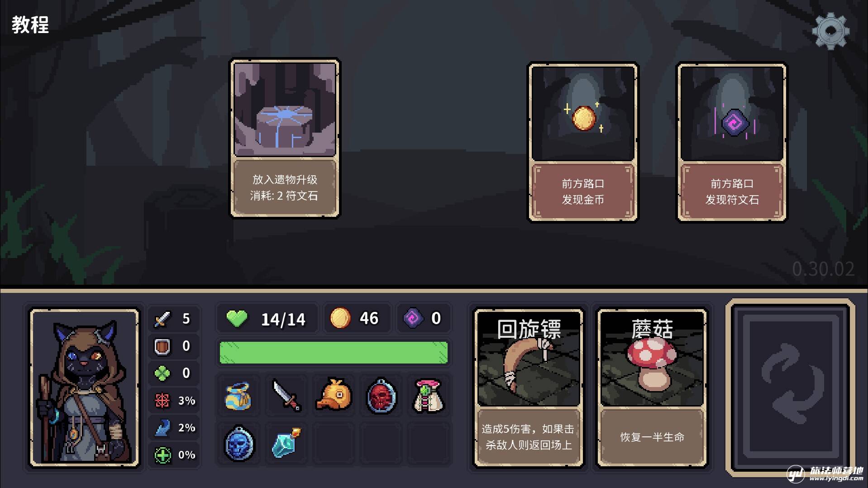Select the dagger relic in inventory
The image size is (868, 488).
[x=287, y=395]
